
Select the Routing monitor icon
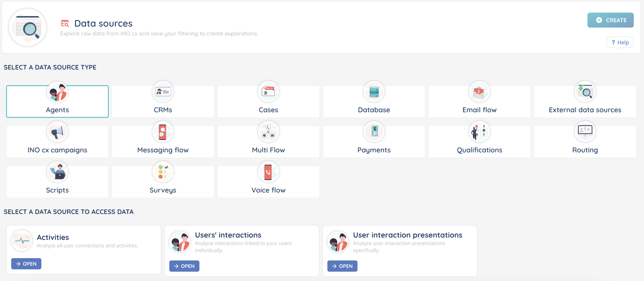585,132
